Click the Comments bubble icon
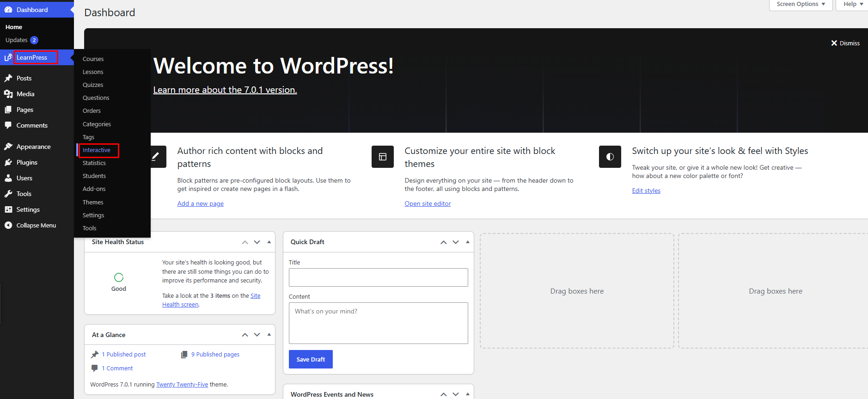 point(8,125)
